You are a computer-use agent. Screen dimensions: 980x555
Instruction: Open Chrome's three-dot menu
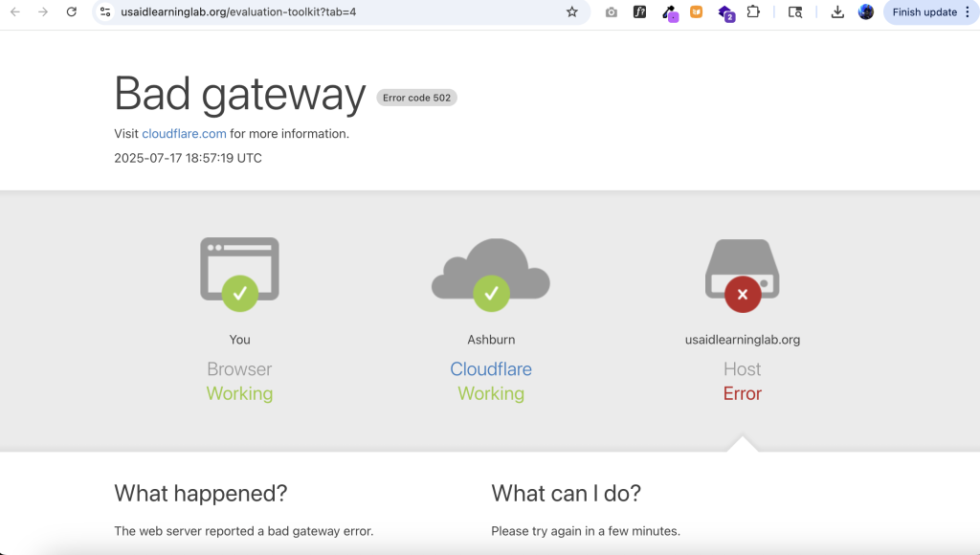coord(969,11)
